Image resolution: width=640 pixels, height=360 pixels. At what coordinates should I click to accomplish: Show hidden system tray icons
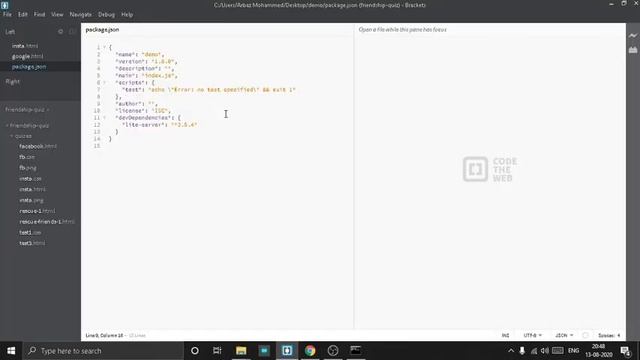(511, 351)
